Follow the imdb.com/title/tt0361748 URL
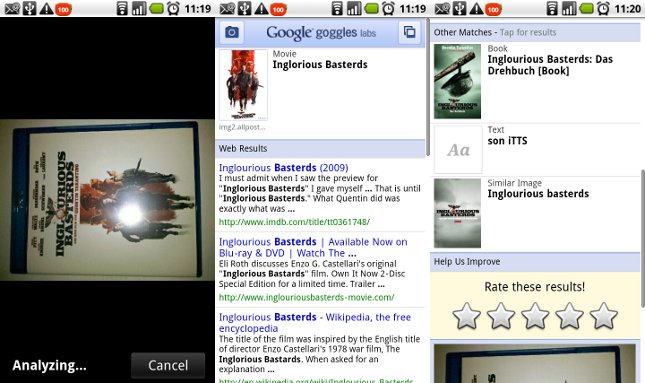Screen dimensions: 645x383 [294, 222]
